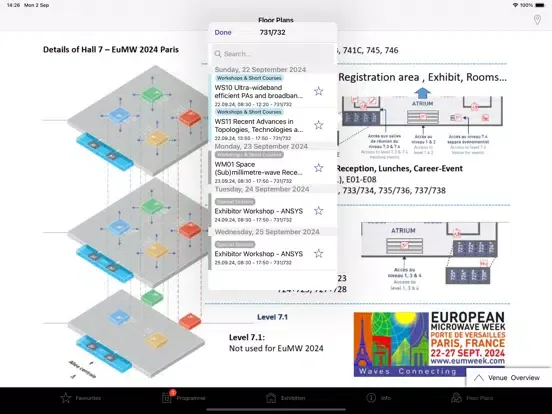Viewport: 552px width, 414px height.
Task: Tap the Workshops & Short Courses tag above WS10
Action: [249, 78]
